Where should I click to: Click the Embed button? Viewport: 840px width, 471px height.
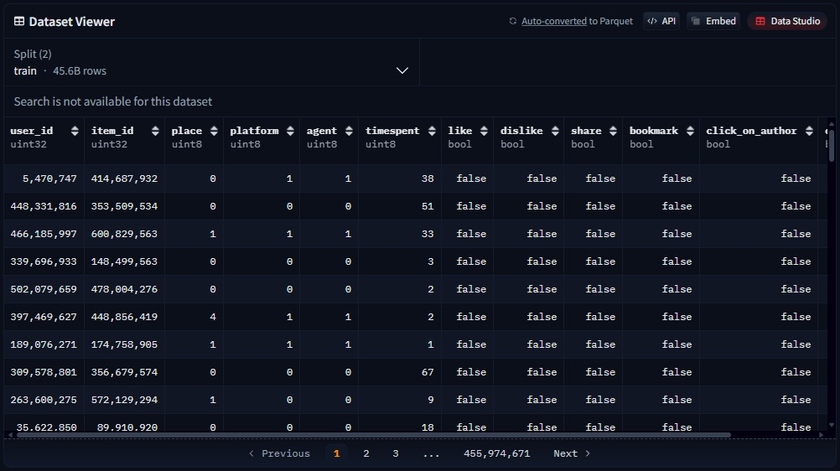[x=713, y=21]
